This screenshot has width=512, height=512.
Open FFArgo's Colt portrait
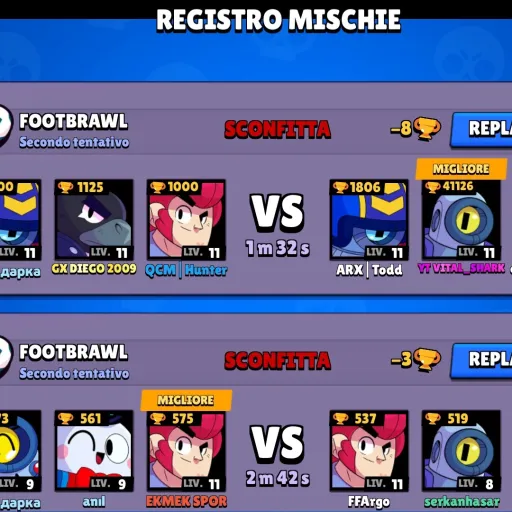click(x=369, y=451)
